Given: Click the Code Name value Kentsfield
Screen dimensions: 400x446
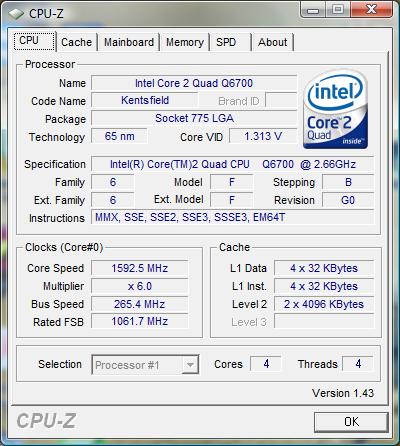Looking at the screenshot, I should pos(145,100).
